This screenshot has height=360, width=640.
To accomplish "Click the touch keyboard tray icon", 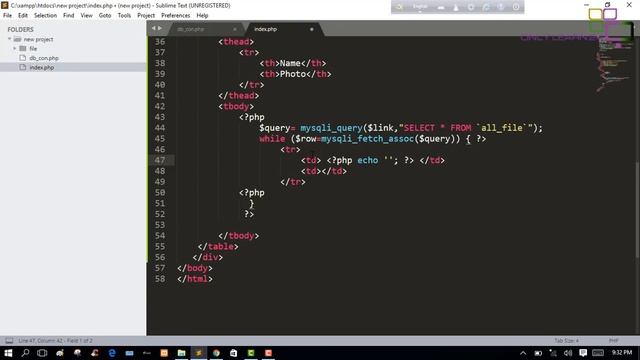I will click(x=598, y=353).
